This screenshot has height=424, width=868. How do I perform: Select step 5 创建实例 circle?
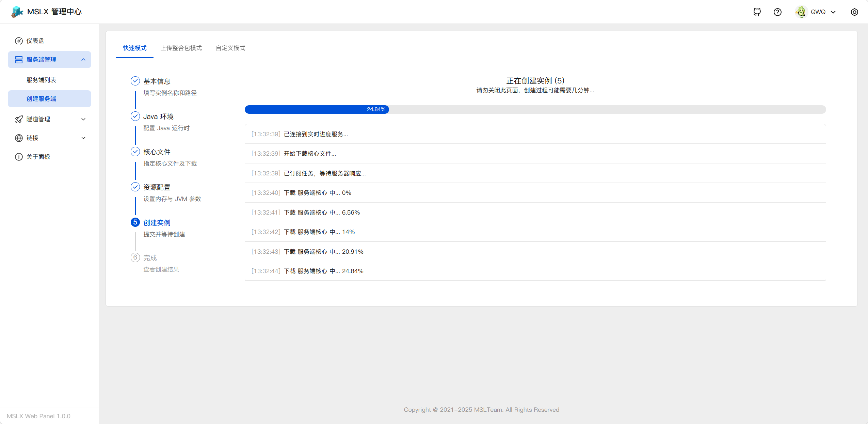135,222
